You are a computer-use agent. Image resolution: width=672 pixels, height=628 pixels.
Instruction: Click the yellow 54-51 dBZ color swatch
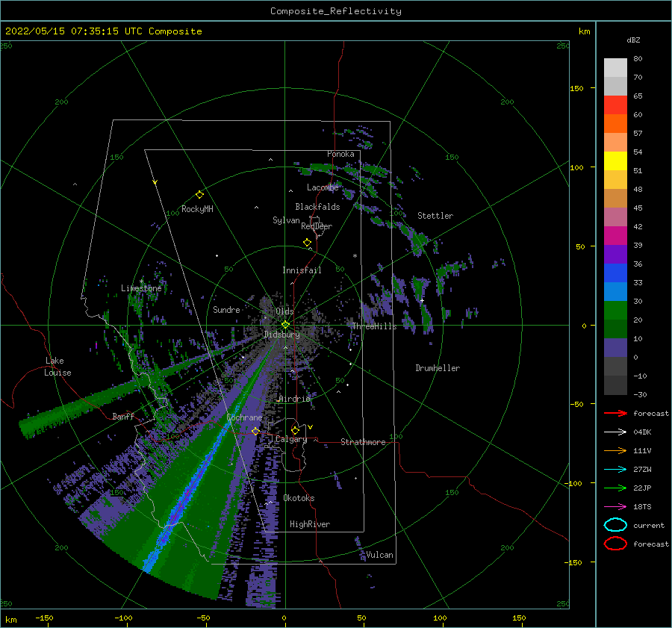[615, 161]
